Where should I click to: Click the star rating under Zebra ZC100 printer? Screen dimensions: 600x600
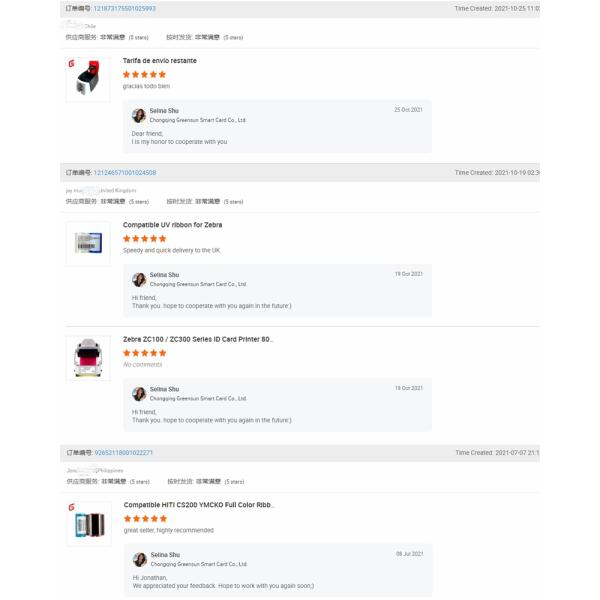pos(144,353)
